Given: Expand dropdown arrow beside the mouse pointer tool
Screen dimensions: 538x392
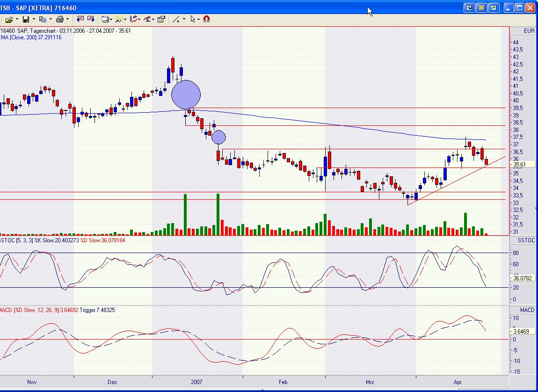Looking at the screenshot, I should point(199,19).
